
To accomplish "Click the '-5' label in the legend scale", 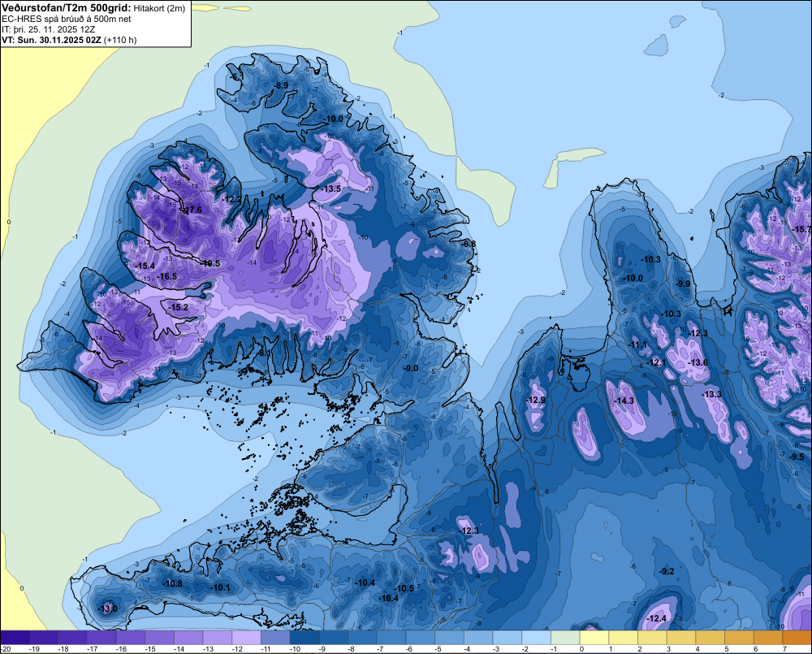I will [439, 649].
